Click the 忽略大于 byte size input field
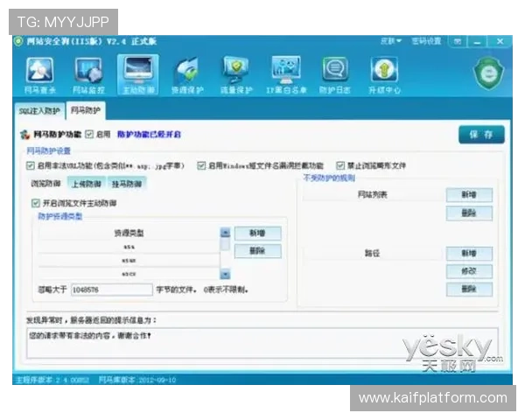The image size is (525, 420). pyautogui.click(x=112, y=290)
